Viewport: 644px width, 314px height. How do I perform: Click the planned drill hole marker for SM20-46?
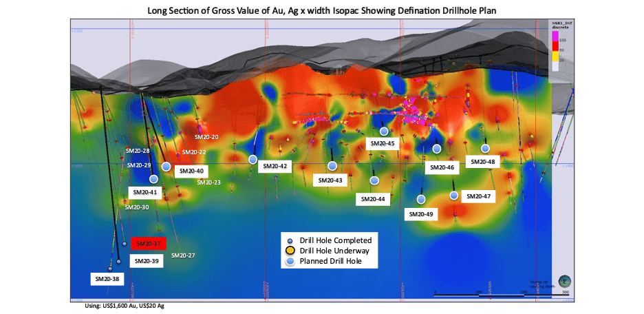pos(438,149)
